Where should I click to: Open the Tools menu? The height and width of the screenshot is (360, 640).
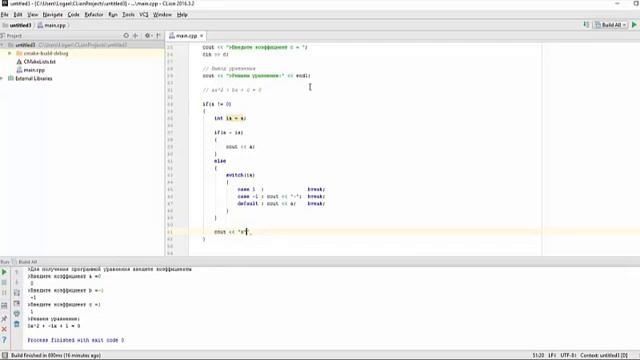point(128,15)
